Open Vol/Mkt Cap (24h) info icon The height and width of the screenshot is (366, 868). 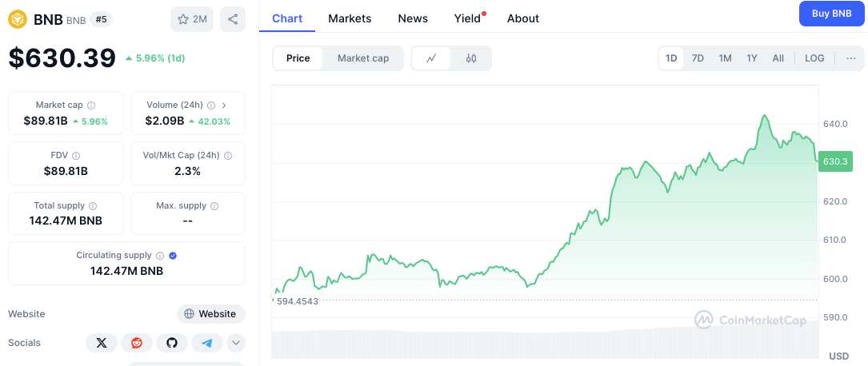click(x=228, y=156)
